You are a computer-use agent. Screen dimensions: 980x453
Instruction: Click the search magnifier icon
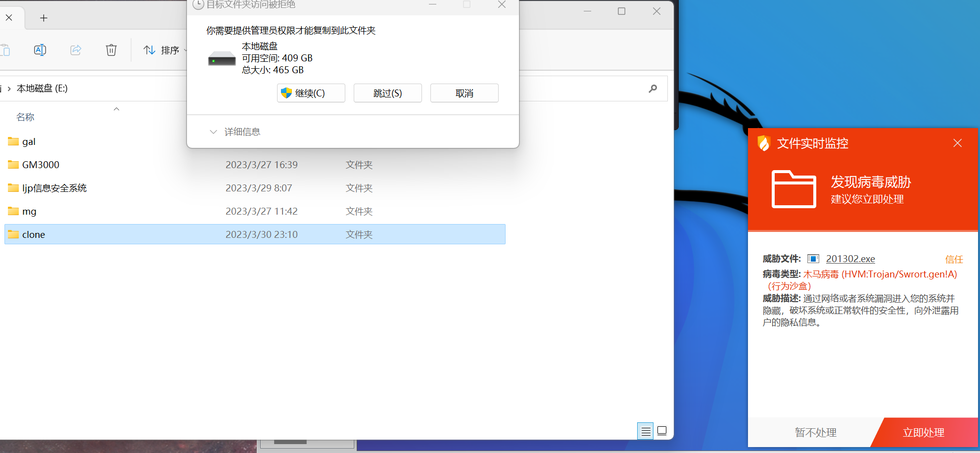tap(653, 89)
